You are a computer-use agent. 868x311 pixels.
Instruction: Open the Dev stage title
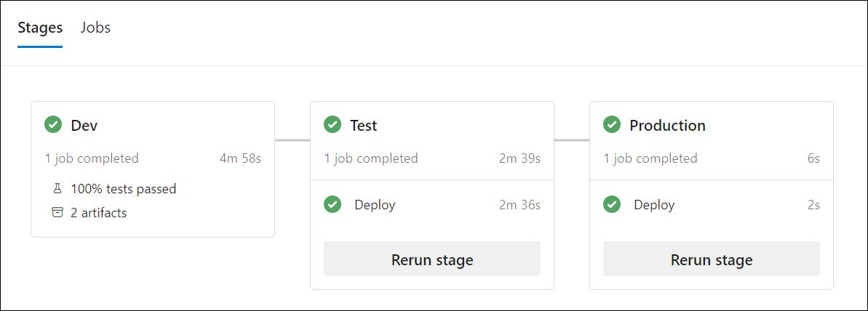pos(84,125)
